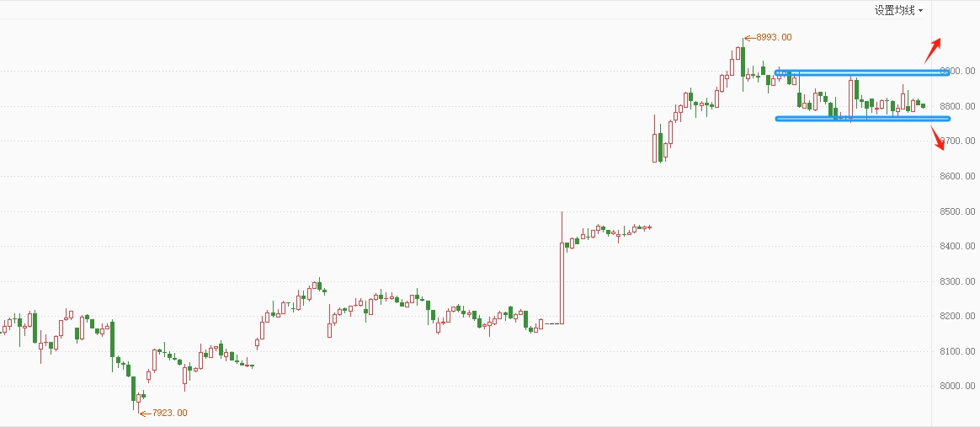Screen dimensions: 980x427
Task: Select the lower blue support line
Action: (862, 118)
